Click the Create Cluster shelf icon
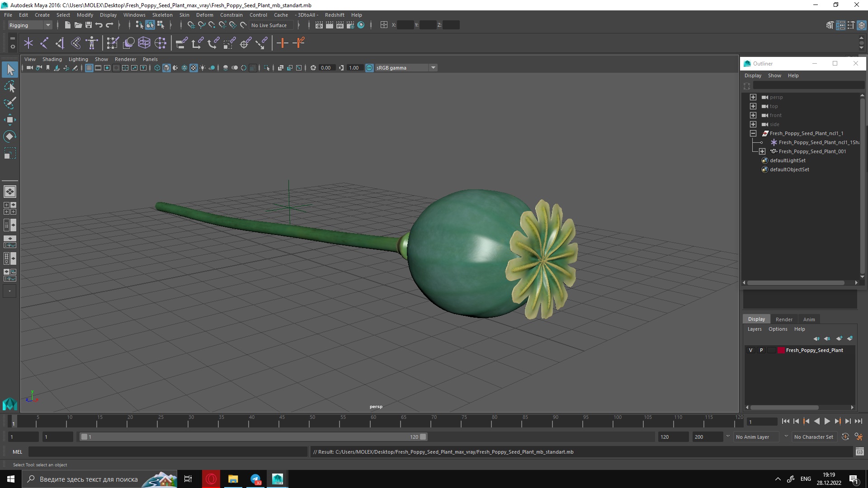The image size is (868, 488). coord(160,43)
